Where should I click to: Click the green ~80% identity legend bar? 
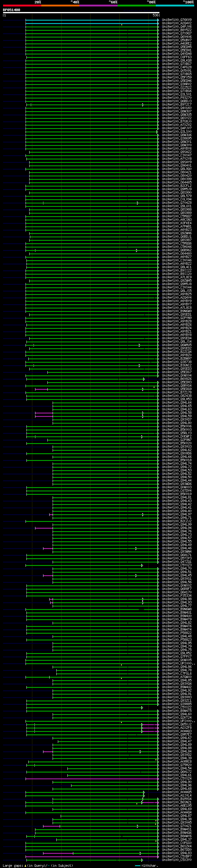tap(137, 6)
